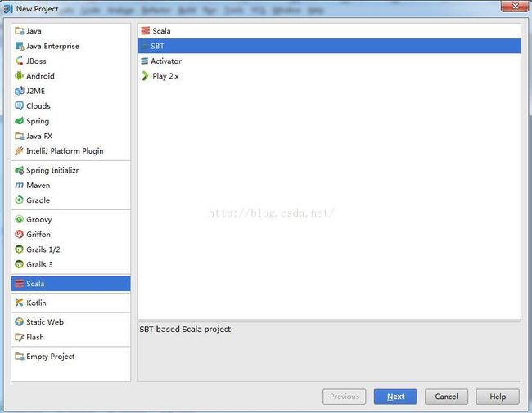The width and height of the screenshot is (532, 413).
Task: Select the Gradle project type
Action: [x=70, y=200]
